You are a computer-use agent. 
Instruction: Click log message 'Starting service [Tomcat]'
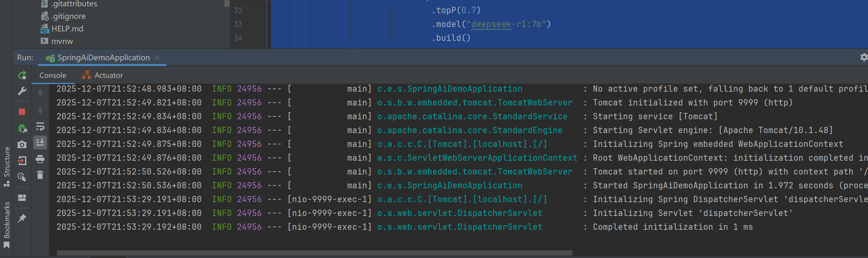tap(655, 116)
